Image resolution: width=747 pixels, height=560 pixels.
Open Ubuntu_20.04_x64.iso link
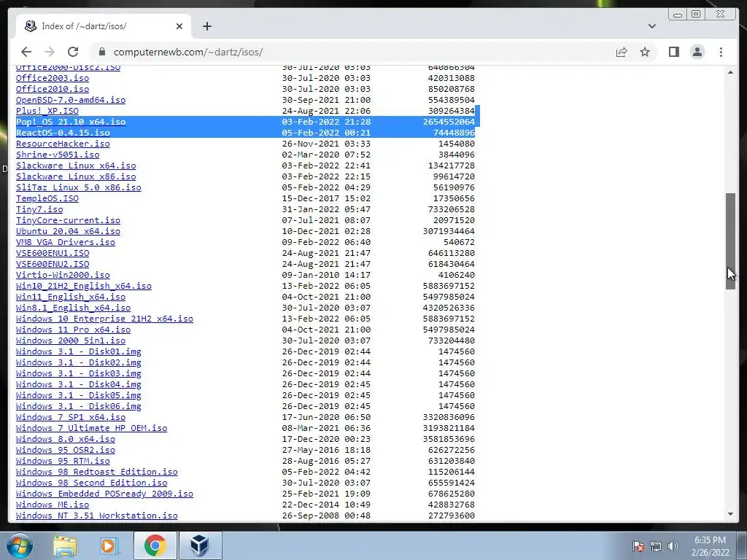tap(68, 231)
